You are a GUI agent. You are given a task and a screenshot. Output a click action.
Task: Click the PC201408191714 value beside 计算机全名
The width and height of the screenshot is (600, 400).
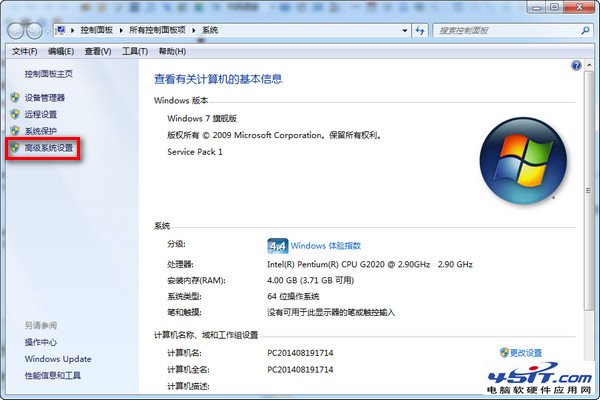pos(300,370)
